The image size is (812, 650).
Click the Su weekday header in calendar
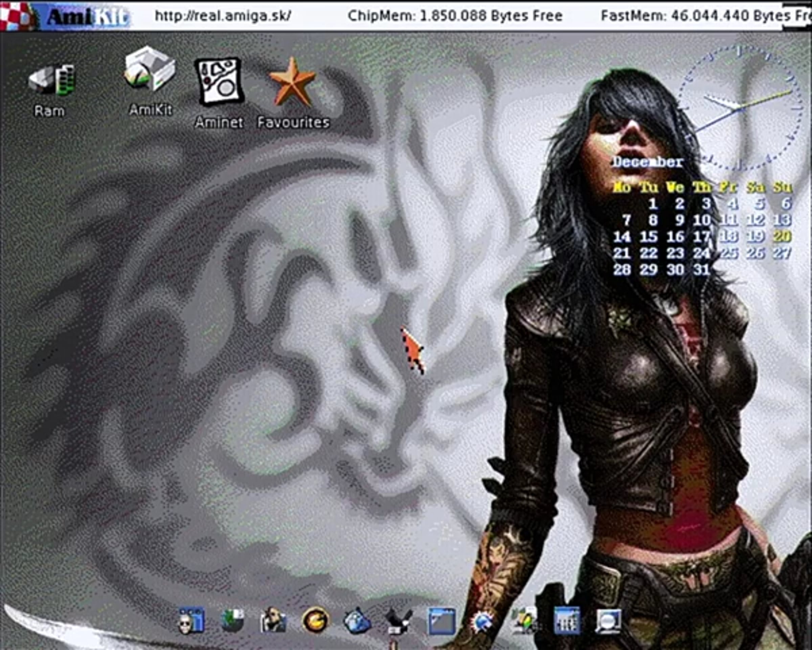(x=783, y=187)
